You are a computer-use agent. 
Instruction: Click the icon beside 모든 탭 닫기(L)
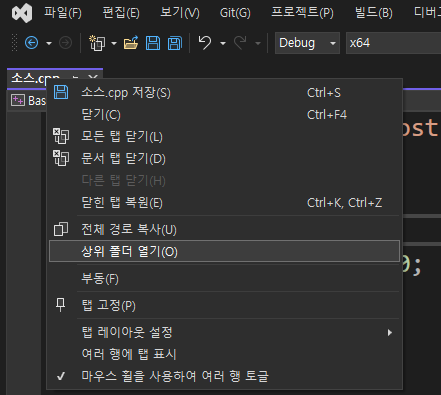[x=61, y=136]
